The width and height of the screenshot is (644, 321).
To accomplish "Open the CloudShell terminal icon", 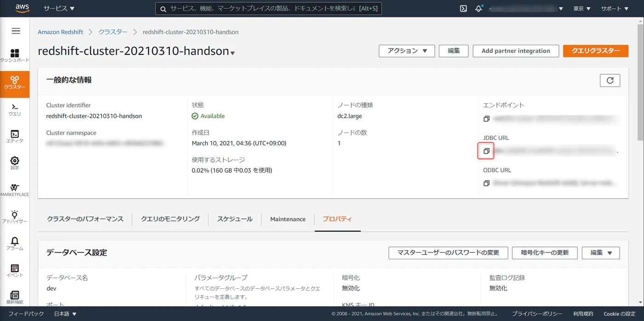I will (464, 8).
